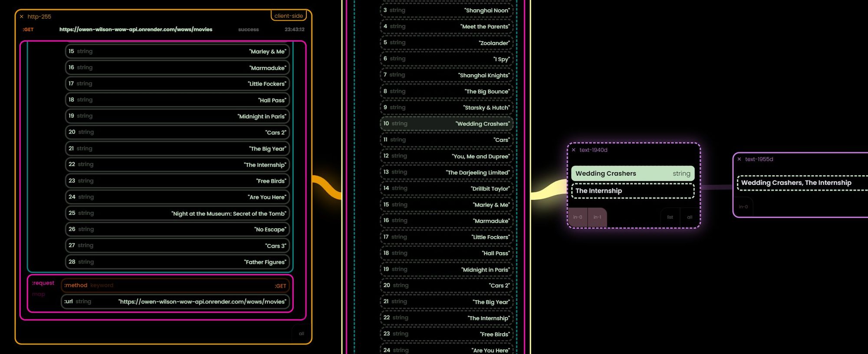This screenshot has height=354, width=868.
Task: Select row 3 "Shanghai Noon" in middle list
Action: pos(447,10)
